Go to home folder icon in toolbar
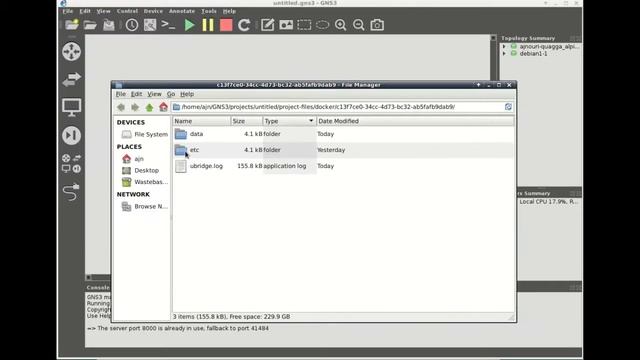 [164, 107]
